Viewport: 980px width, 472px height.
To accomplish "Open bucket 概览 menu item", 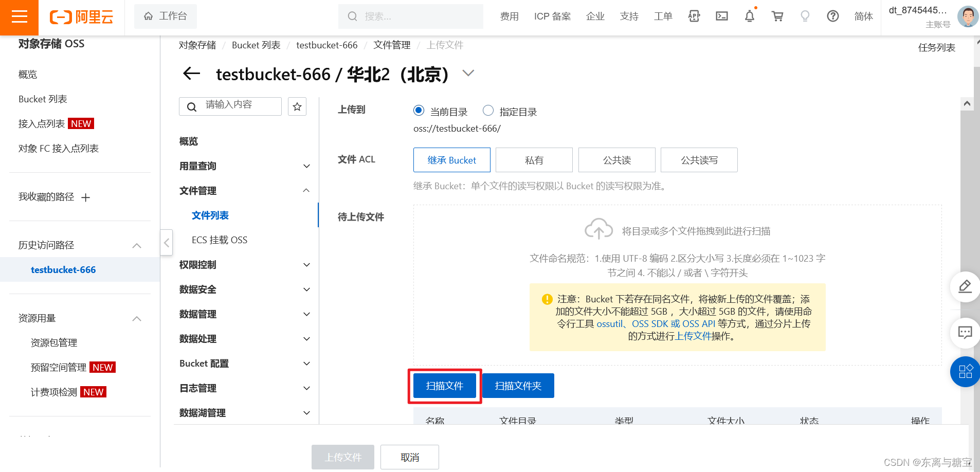I will pyautogui.click(x=189, y=141).
